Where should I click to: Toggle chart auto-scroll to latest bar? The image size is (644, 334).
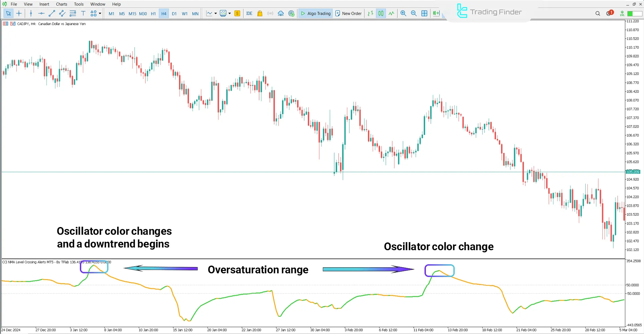click(x=436, y=13)
